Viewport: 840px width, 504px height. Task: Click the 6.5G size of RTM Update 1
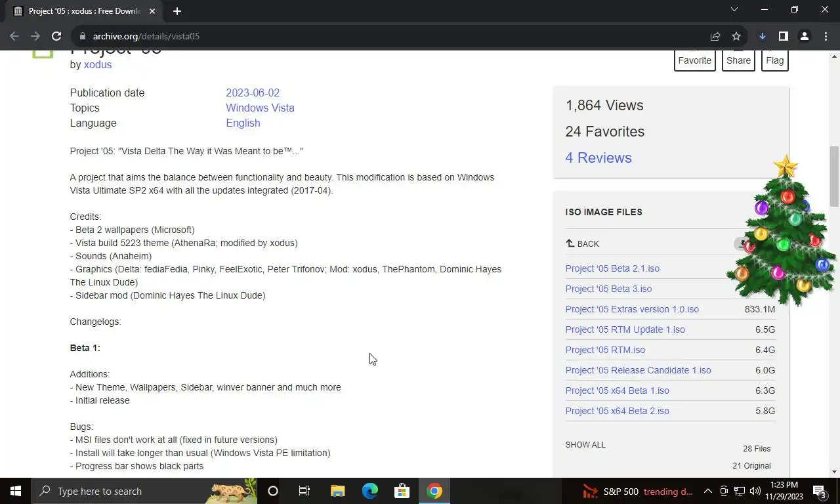point(765,329)
